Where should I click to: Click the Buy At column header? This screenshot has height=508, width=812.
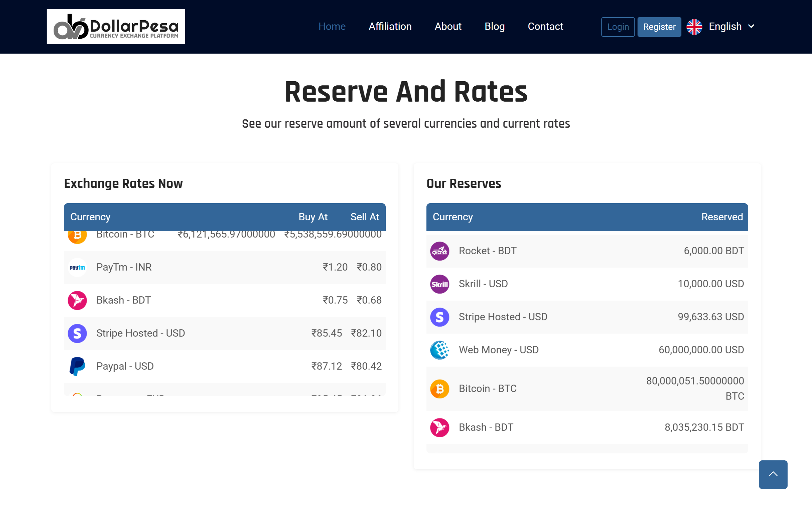pos(313,217)
